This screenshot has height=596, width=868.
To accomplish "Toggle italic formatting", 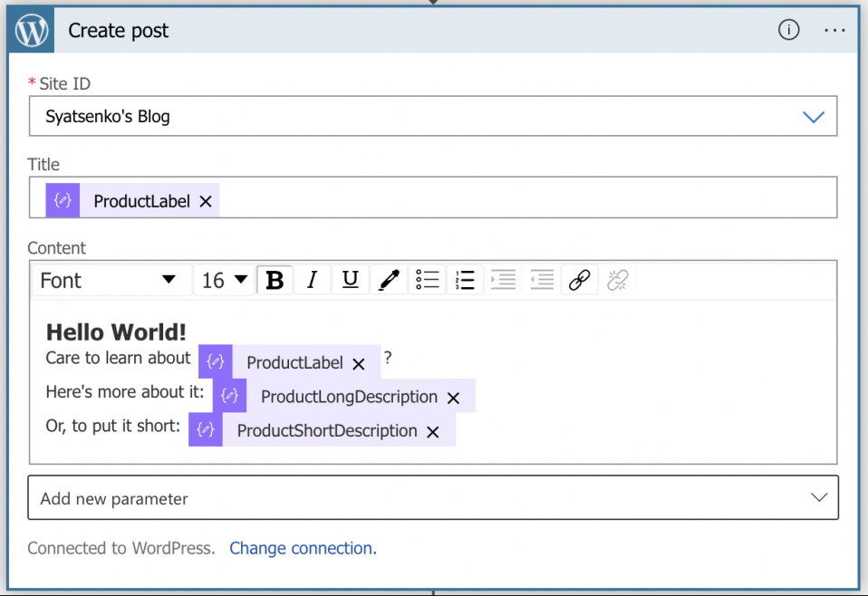I will tap(313, 280).
